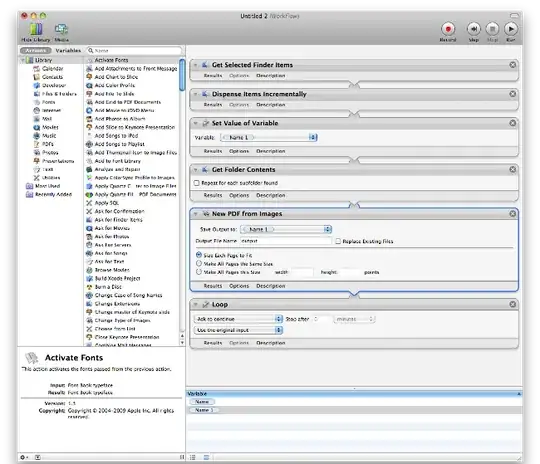540x464 pixels.
Task: Open Variable popup in Set Value action
Action: point(269,137)
